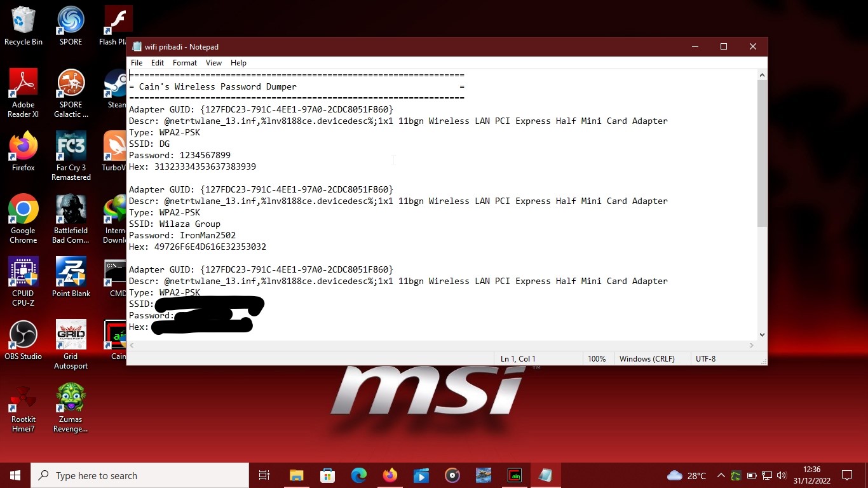
Task: Open the Edit menu in Notepad
Action: click(x=158, y=63)
